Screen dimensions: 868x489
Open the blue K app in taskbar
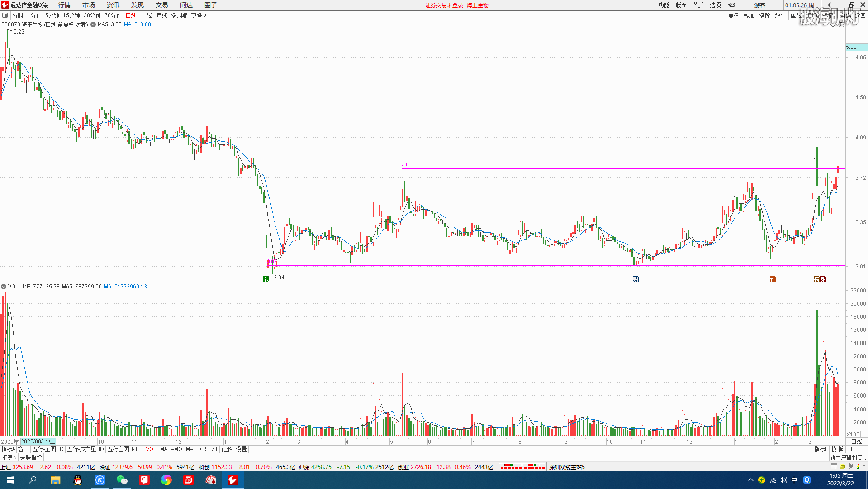100,480
